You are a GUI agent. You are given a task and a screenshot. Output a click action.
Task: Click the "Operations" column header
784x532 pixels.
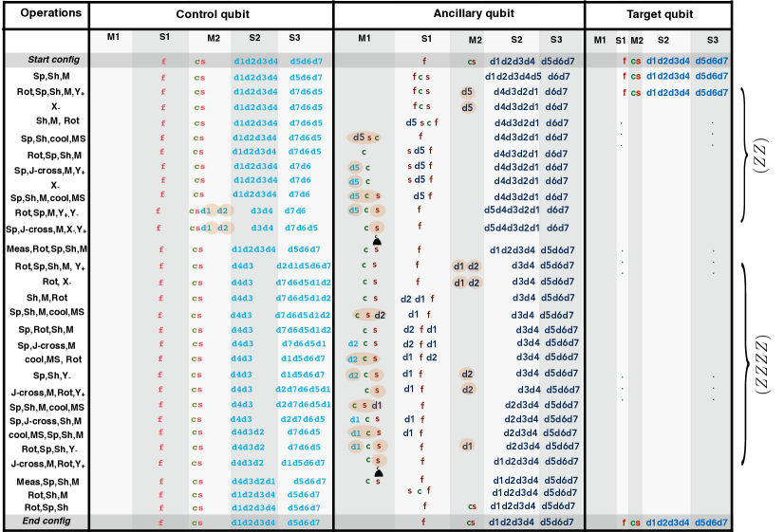(x=50, y=13)
